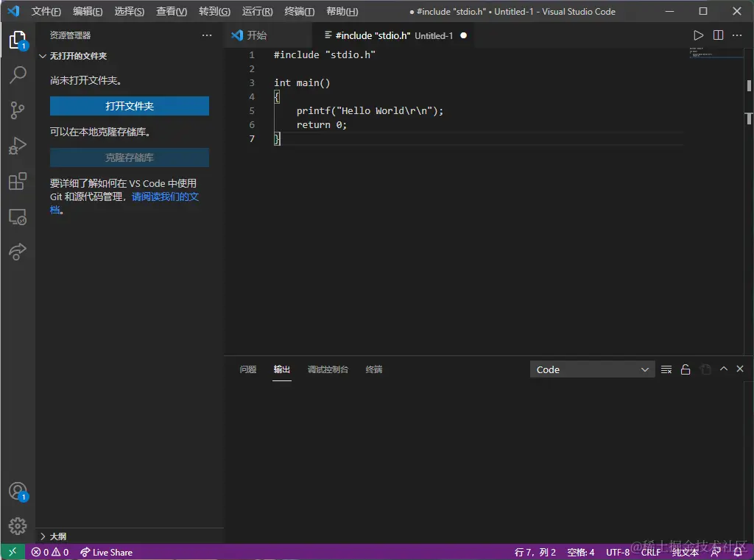Viewport: 754px width, 560px height.
Task: Switch to 终端 panel tab
Action: (373, 369)
